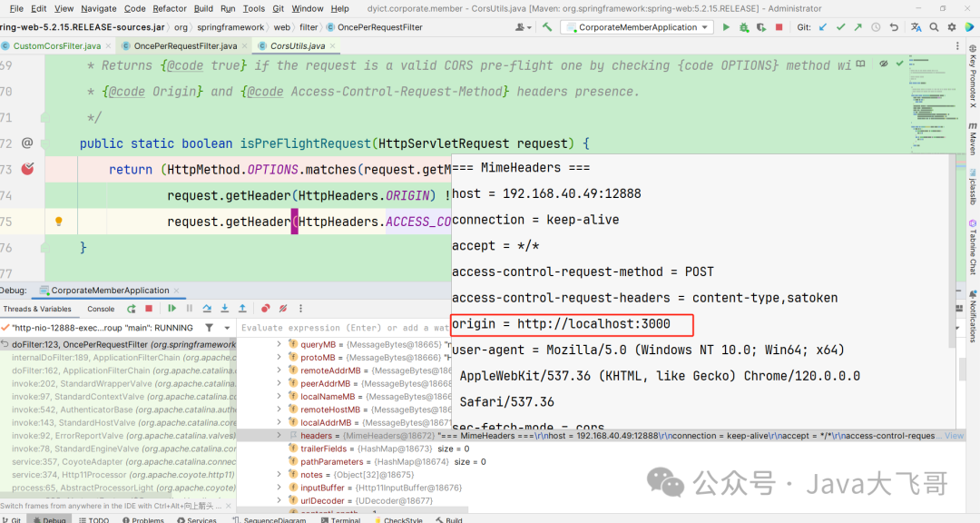Stop debug session red square in debug toolbar
The image size is (980, 523).
(149, 309)
